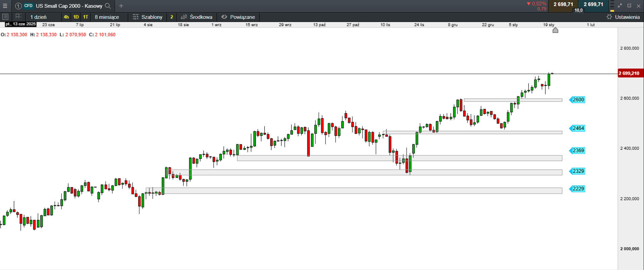Open the hamburger main menu
This screenshot has height=270, width=644.
5,6
